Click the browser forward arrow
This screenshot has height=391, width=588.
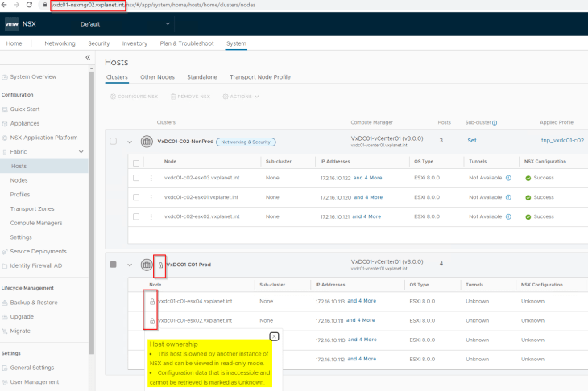pyautogui.click(x=16, y=5)
